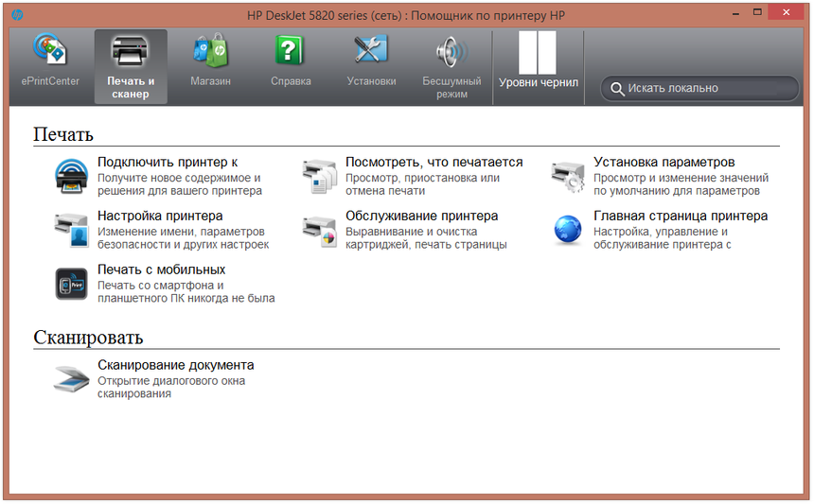Viewport: 814px width, 504px height.
Task: Focus the 'Искать локально' search field
Action: (x=699, y=89)
